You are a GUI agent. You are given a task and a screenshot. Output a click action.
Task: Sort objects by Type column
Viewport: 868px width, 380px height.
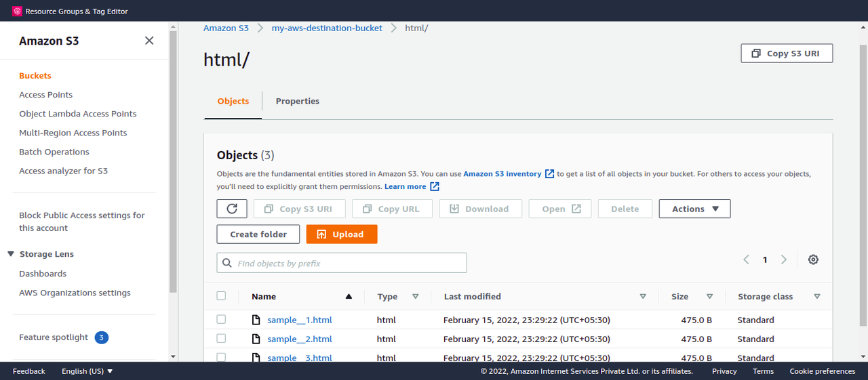click(416, 297)
